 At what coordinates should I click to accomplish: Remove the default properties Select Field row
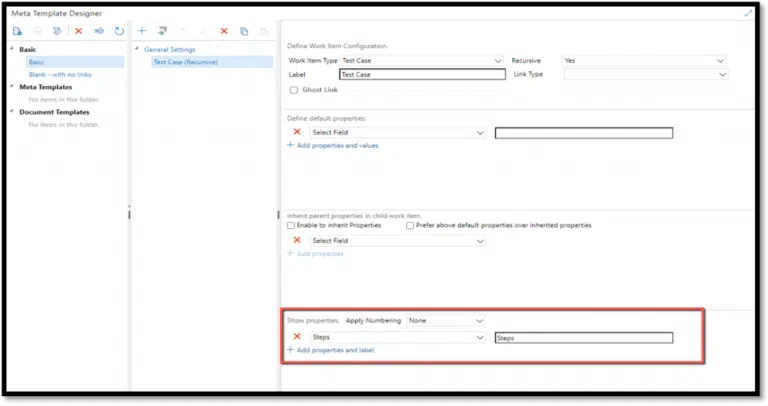point(297,132)
